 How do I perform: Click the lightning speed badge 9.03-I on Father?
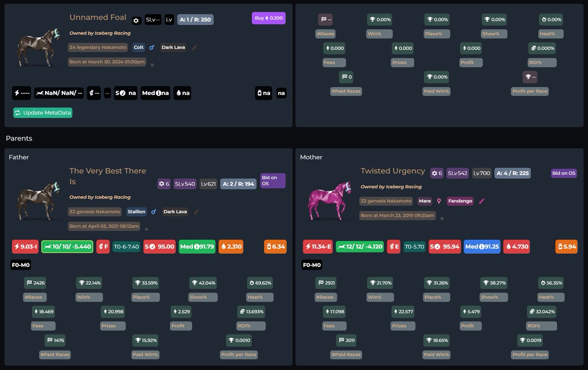25,246
